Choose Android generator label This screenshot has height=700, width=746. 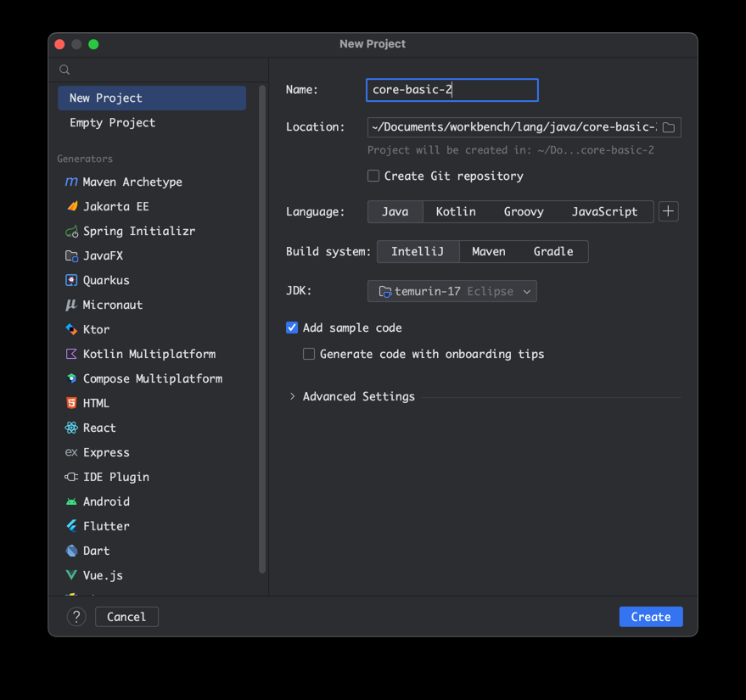106,501
